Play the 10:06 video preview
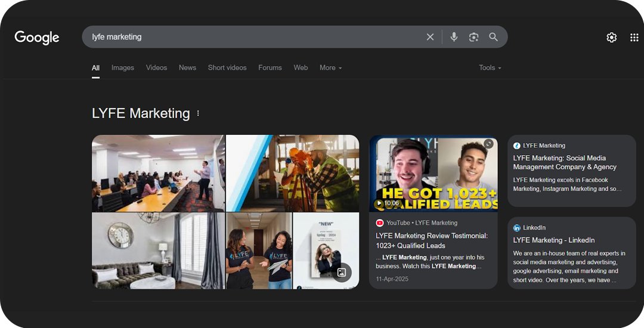Image resolution: width=644 pixels, height=328 pixels. (x=386, y=203)
